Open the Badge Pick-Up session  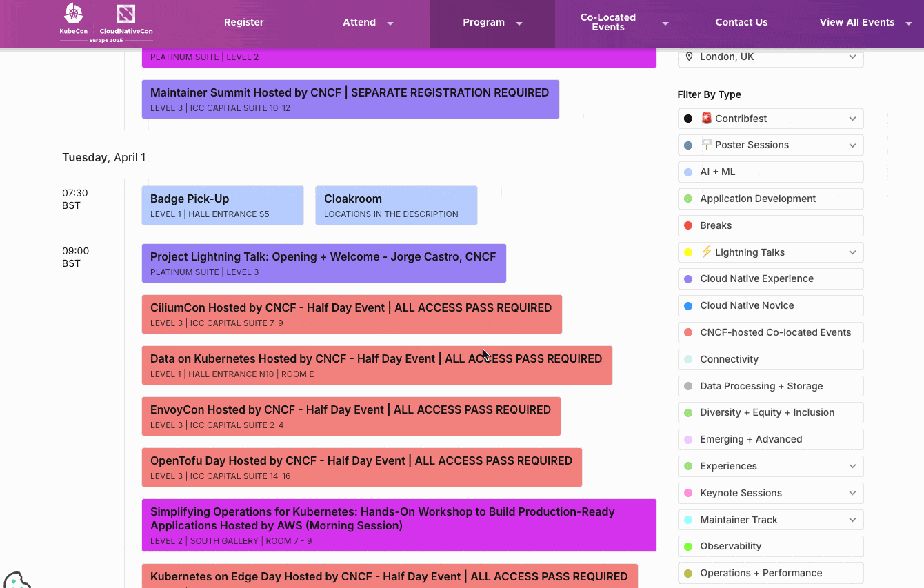tap(223, 205)
